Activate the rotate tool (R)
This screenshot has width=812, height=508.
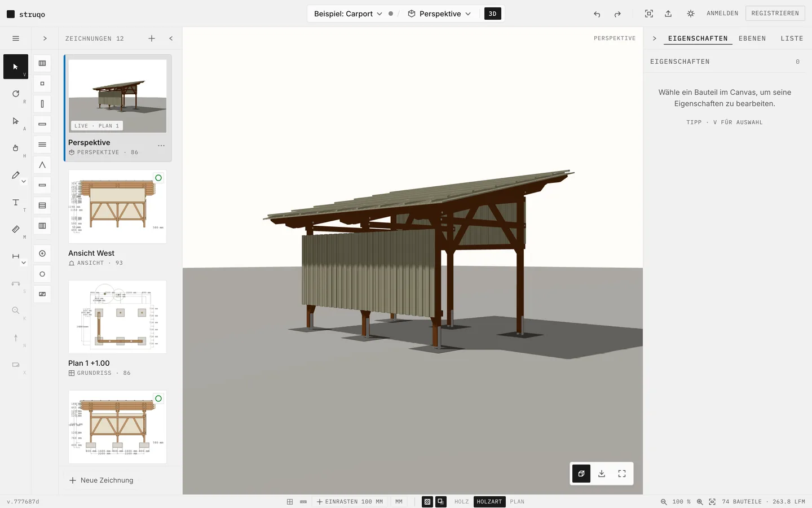coord(16,94)
